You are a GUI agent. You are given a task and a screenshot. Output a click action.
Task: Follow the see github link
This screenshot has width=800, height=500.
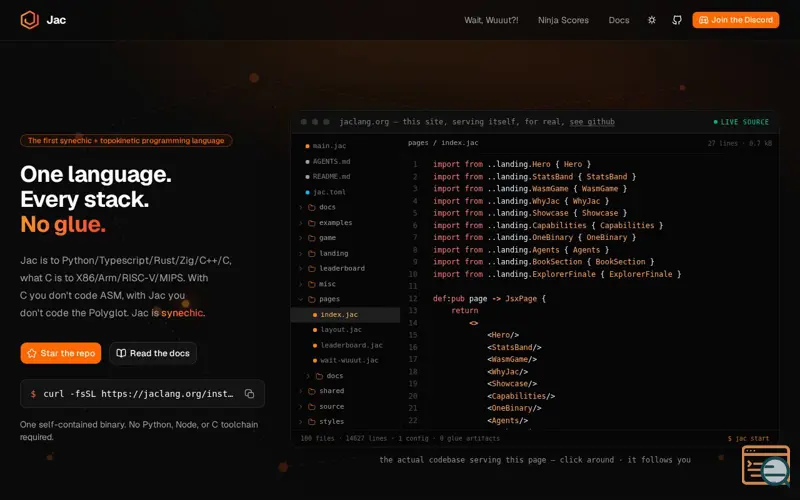[592, 122]
